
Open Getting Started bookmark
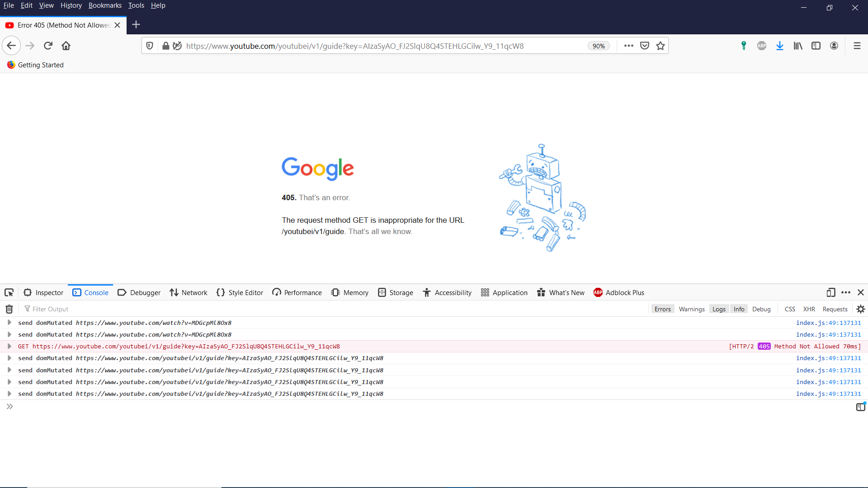click(x=35, y=65)
